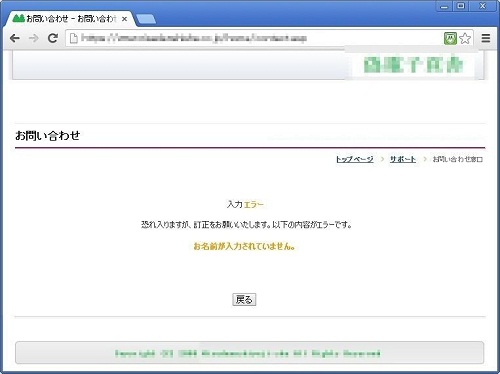500x374 pixels.
Task: Click the page document icon in address bar
Action: point(74,38)
